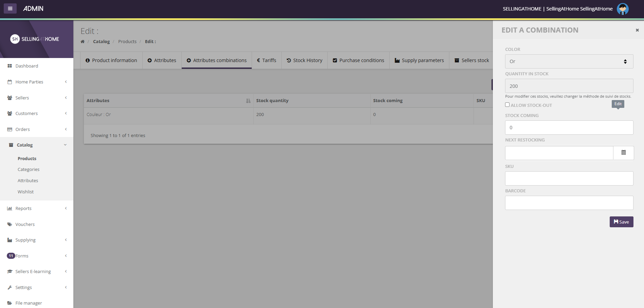Click the hamburger menu icon
Viewport: 644px width, 308px height.
10,8
